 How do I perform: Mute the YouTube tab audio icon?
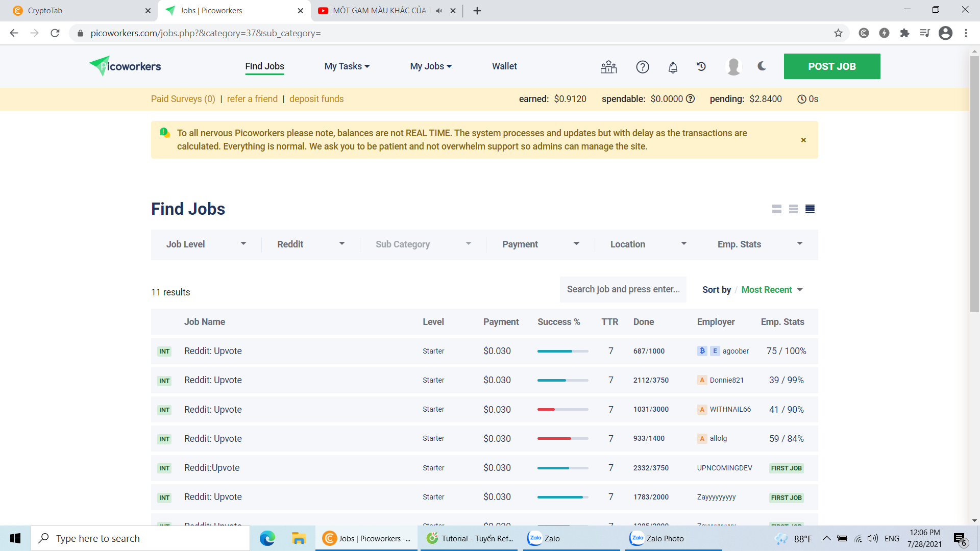click(439, 11)
